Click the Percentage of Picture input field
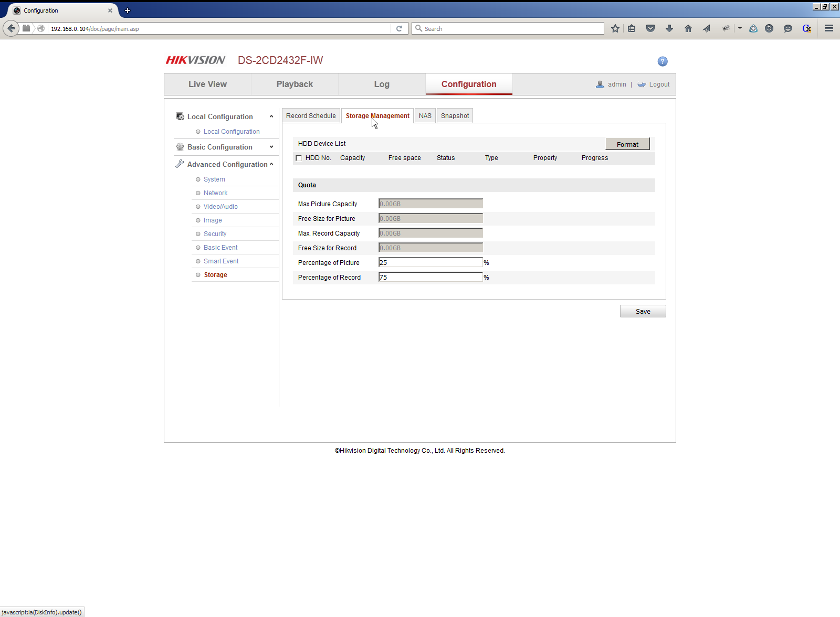 tap(430, 262)
